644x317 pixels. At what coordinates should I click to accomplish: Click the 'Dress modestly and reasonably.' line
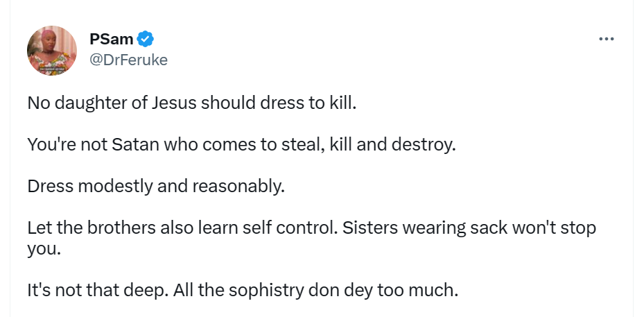coord(156,187)
